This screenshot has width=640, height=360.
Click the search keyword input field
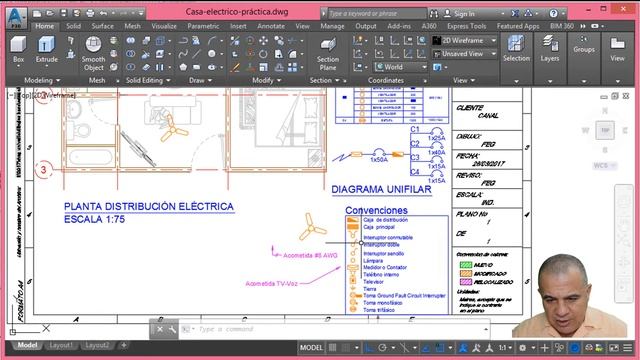(x=378, y=13)
